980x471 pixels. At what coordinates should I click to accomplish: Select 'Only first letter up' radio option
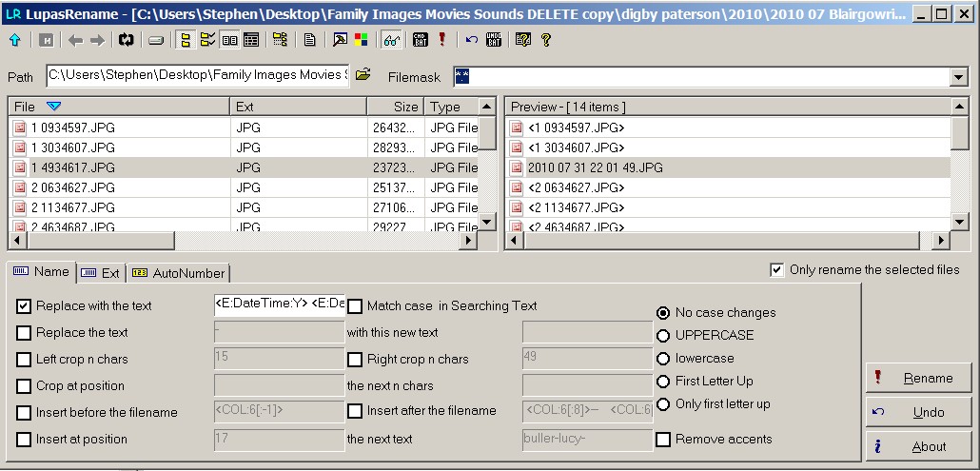pyautogui.click(x=663, y=404)
